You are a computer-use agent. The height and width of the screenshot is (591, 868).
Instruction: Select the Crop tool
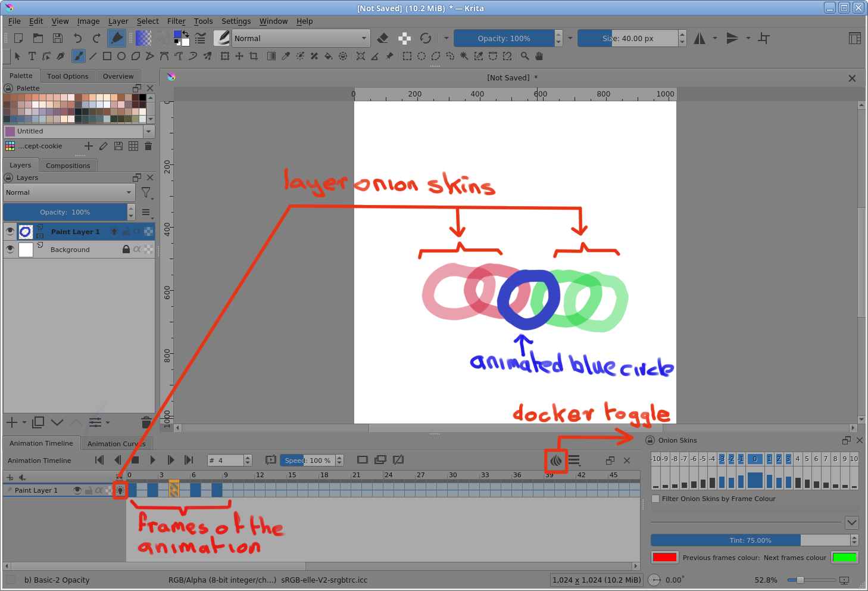pyautogui.click(x=254, y=56)
